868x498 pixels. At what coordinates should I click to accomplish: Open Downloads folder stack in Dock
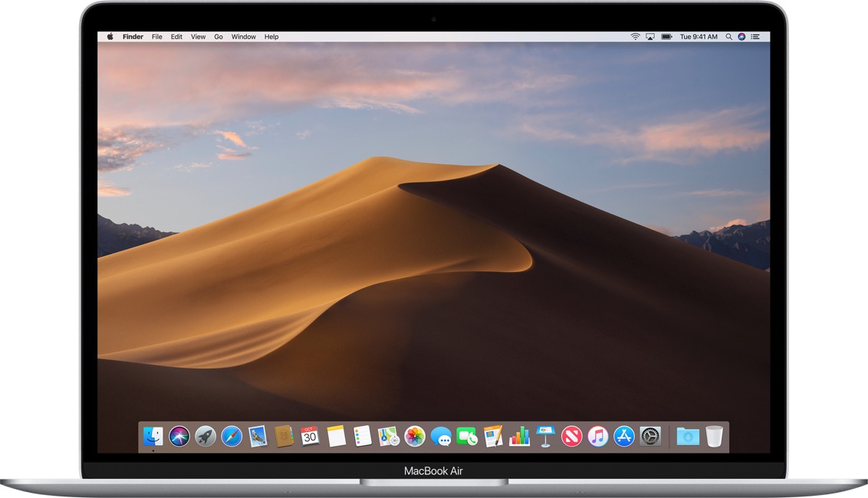pyautogui.click(x=688, y=437)
